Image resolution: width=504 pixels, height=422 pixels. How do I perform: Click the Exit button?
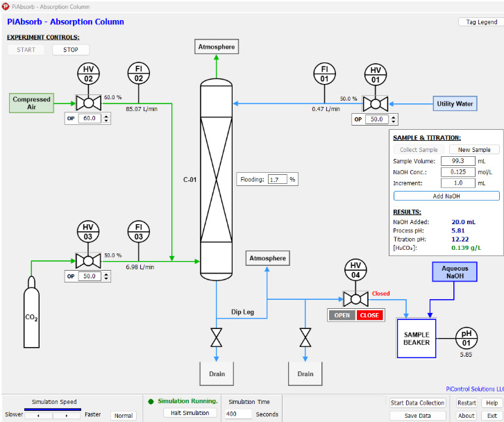click(492, 416)
